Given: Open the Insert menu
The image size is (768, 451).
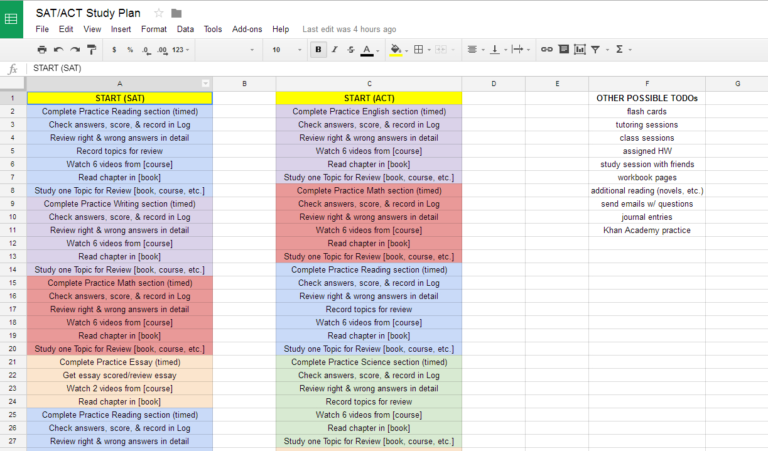Looking at the screenshot, I should point(120,29).
